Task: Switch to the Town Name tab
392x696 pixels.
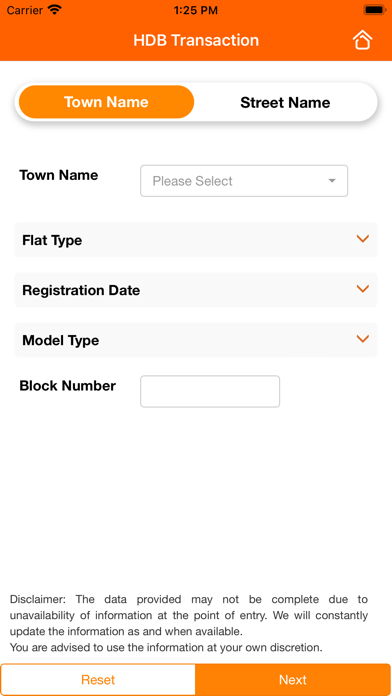Action: click(107, 102)
